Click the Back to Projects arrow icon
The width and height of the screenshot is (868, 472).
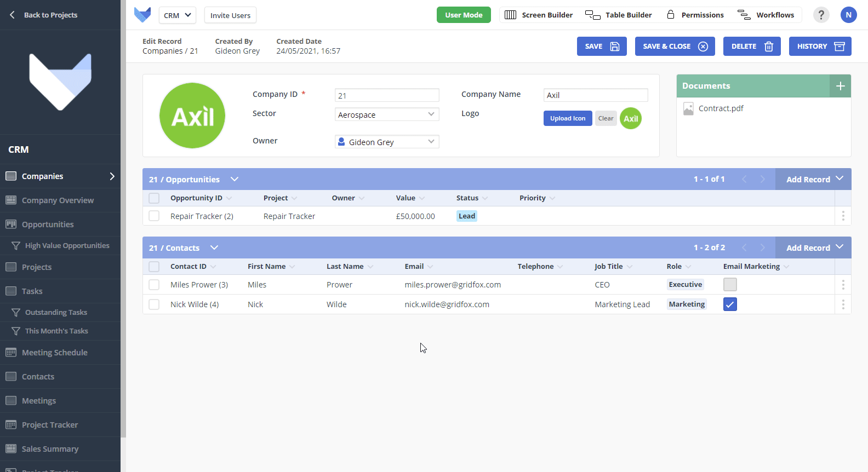tap(12, 15)
